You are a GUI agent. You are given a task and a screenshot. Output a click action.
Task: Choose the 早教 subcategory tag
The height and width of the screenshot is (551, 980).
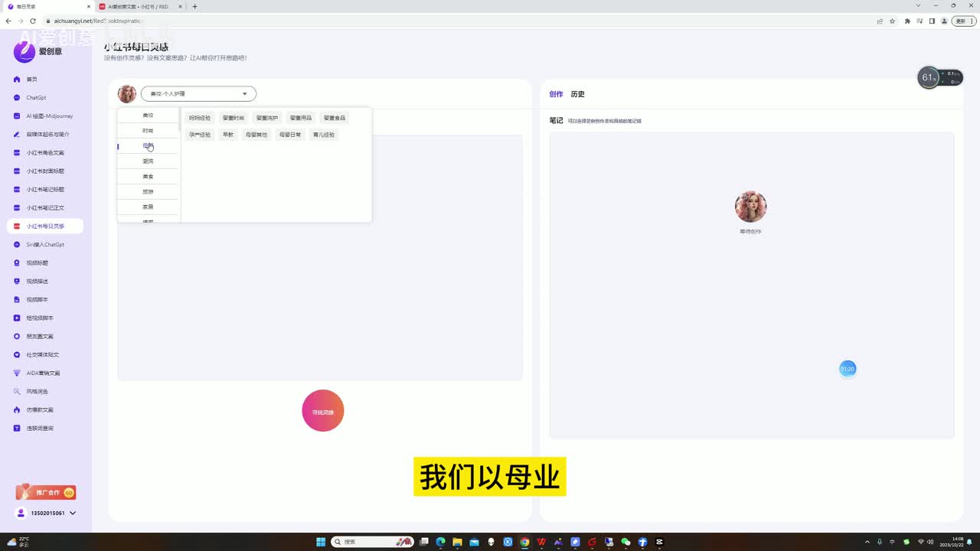point(228,135)
